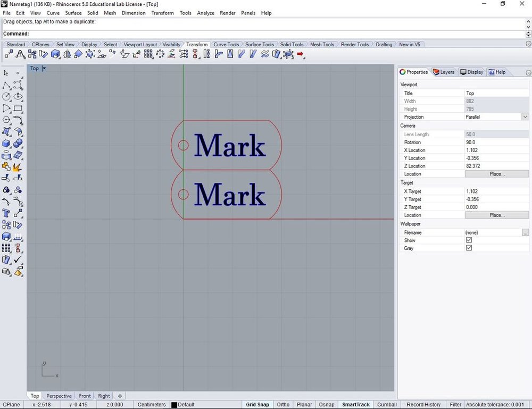Toggle Planar mode in status bar
Image resolution: width=532 pixels, height=409 pixels.
coord(304,405)
